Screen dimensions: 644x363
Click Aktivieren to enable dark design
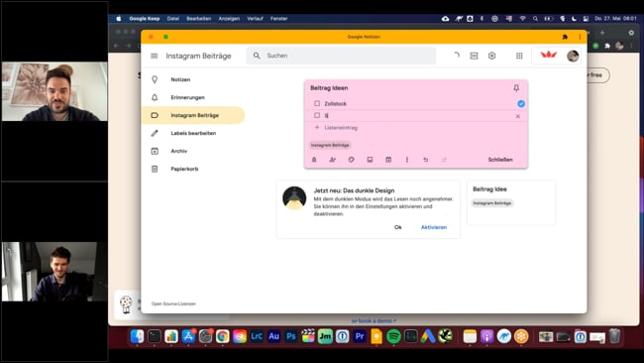coord(434,227)
